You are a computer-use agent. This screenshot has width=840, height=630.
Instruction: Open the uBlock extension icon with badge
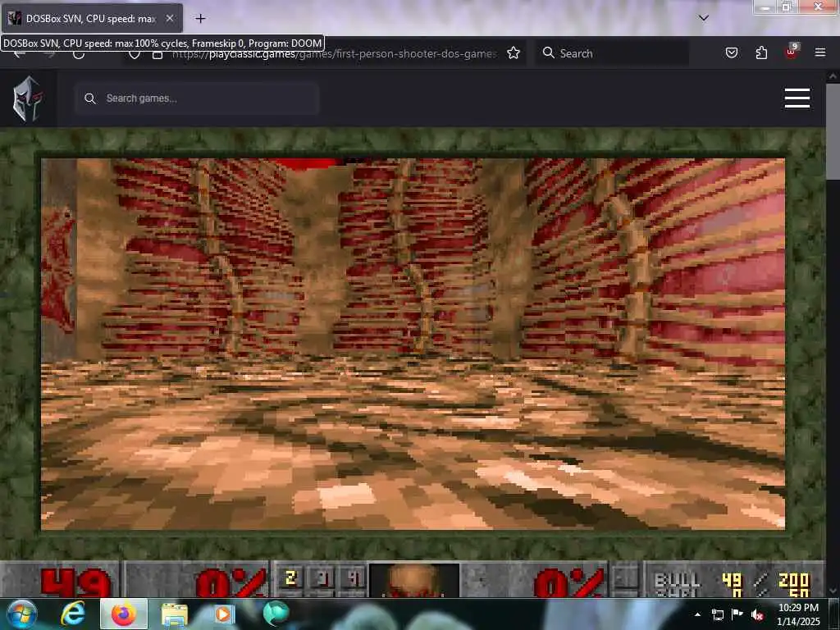coord(791,52)
